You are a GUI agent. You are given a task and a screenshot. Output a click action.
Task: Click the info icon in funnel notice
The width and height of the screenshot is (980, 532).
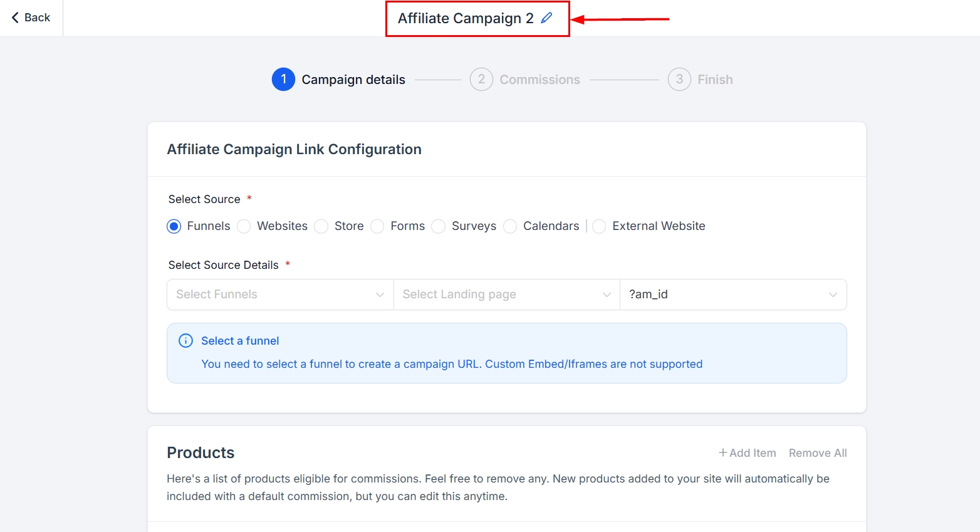(186, 341)
